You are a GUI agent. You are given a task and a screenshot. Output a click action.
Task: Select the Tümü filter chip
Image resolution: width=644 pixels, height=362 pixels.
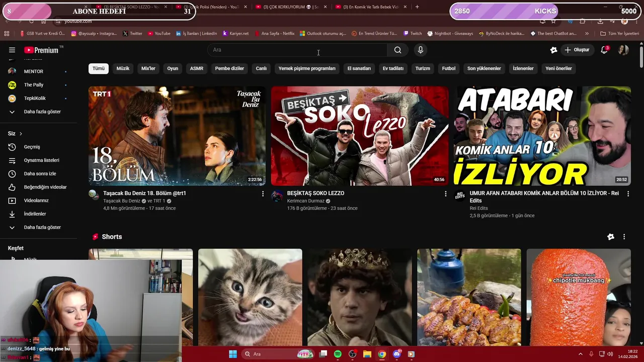coord(98,68)
